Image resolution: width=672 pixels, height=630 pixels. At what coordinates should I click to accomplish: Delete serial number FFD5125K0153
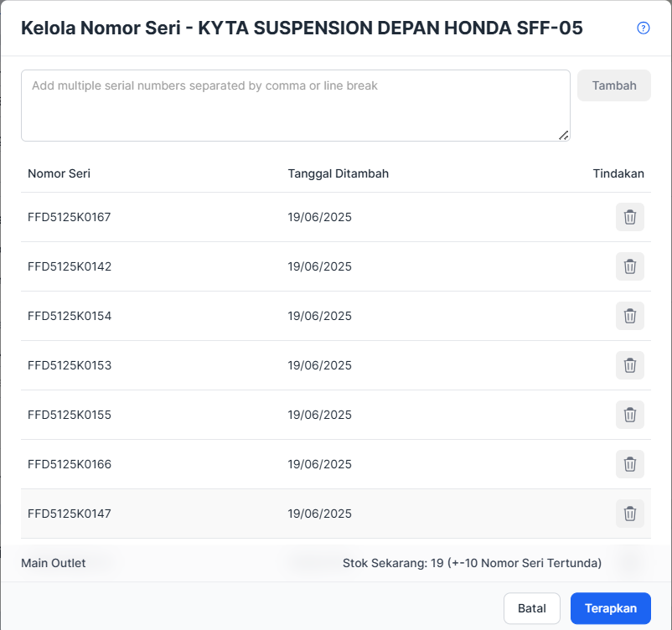pyautogui.click(x=629, y=365)
